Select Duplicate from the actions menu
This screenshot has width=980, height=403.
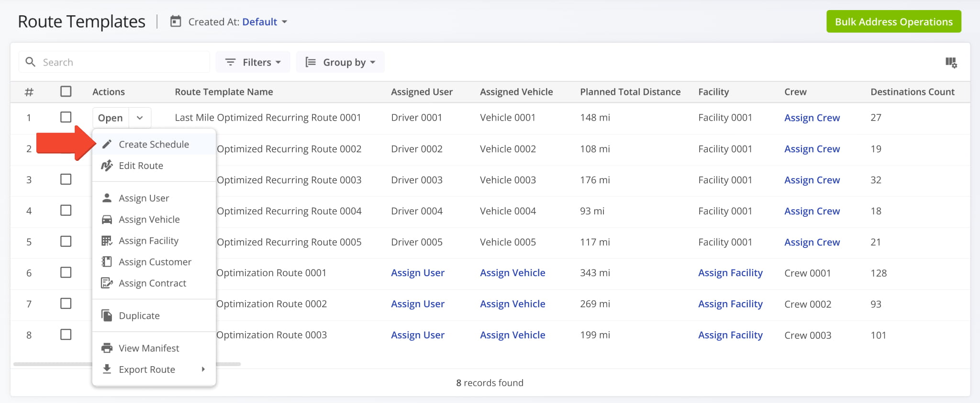(154, 315)
